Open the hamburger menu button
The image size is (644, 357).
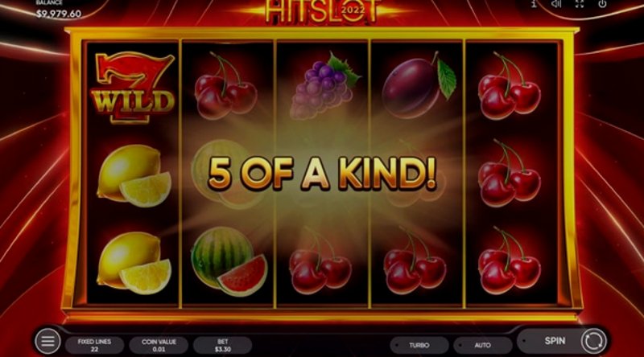coord(47,341)
